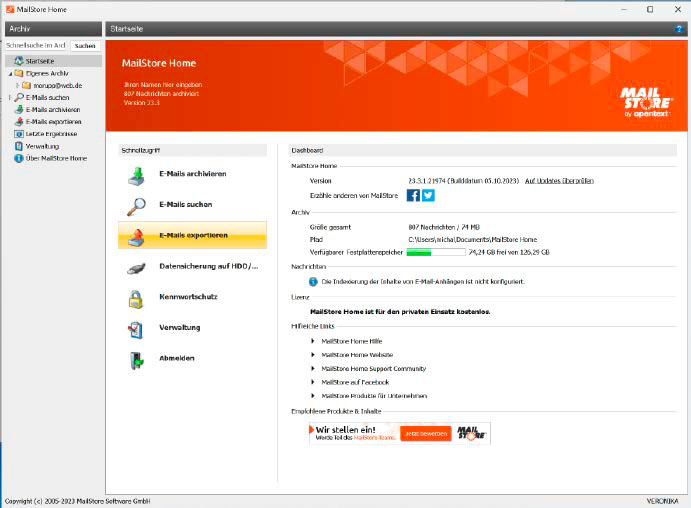Click Ihren Namen hier eingeben in banner
Image resolution: width=691 pixels, height=508 pixels.
(x=163, y=85)
